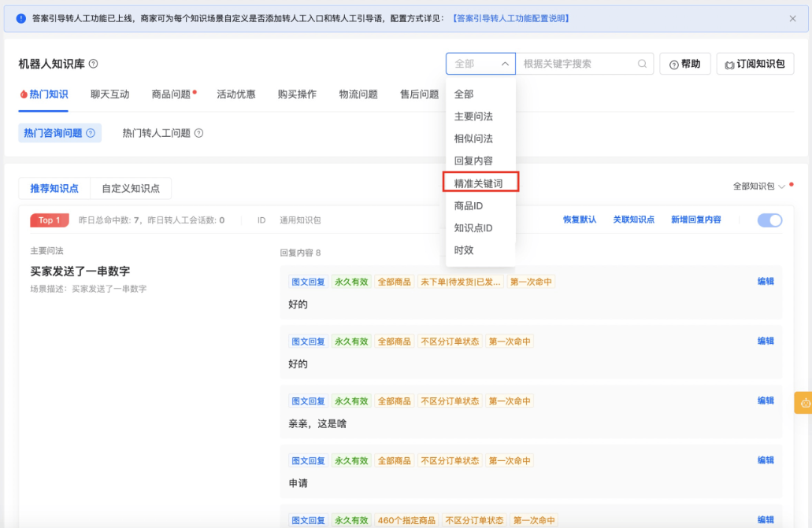Click help icon next to 热门转人工问题

tap(199, 133)
